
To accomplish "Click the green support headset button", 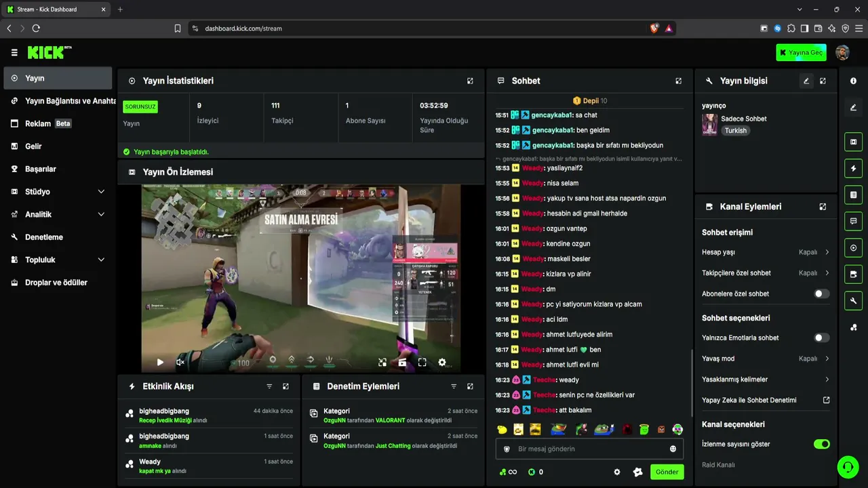I will point(847,466).
